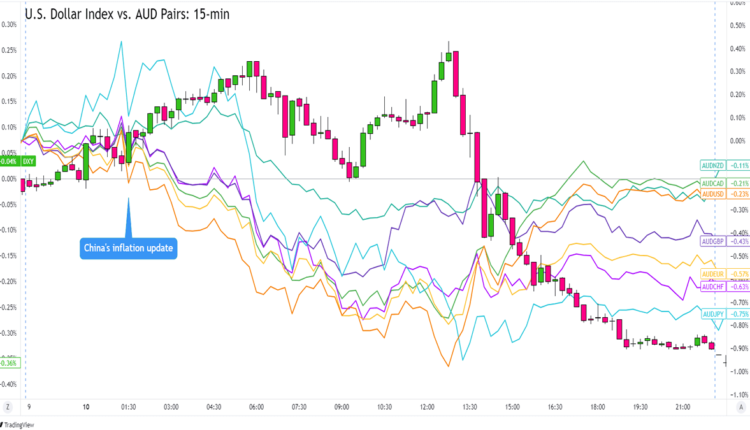The width and height of the screenshot is (750, 430).
Task: Select the AUDNZD price label
Action: tap(713, 164)
